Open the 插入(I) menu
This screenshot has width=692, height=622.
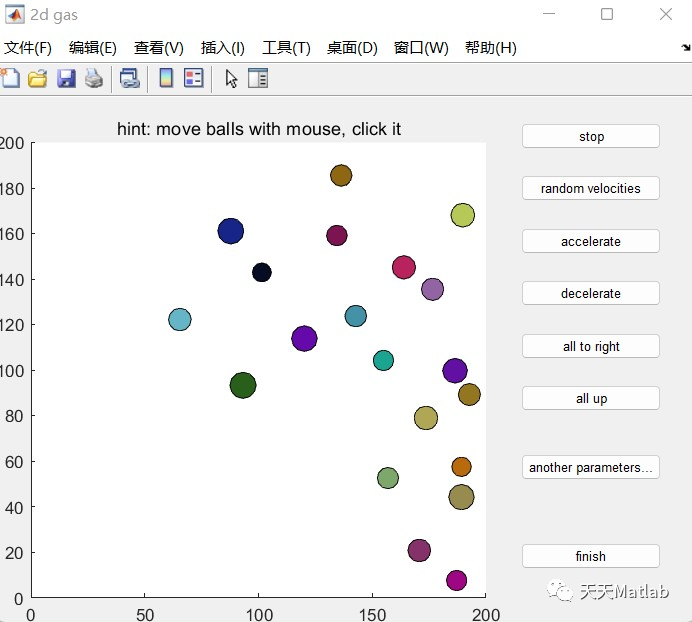222,48
